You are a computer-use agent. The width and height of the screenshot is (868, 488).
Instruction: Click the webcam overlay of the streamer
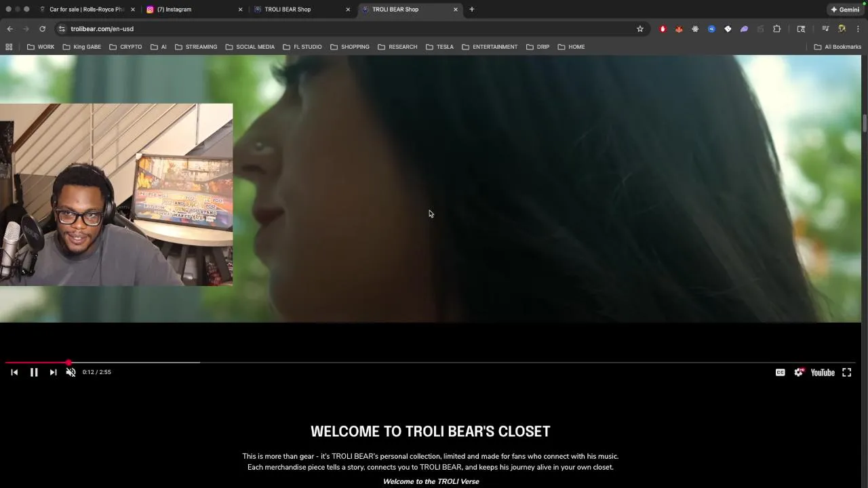116,195
